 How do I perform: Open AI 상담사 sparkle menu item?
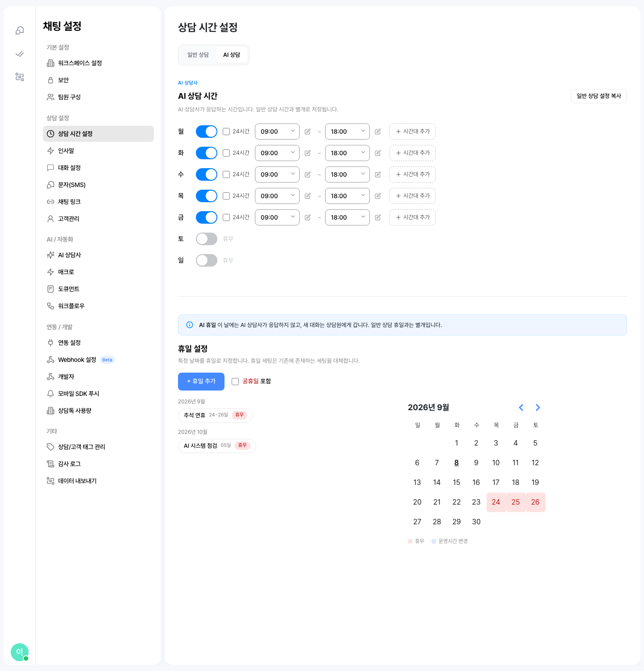pos(98,255)
